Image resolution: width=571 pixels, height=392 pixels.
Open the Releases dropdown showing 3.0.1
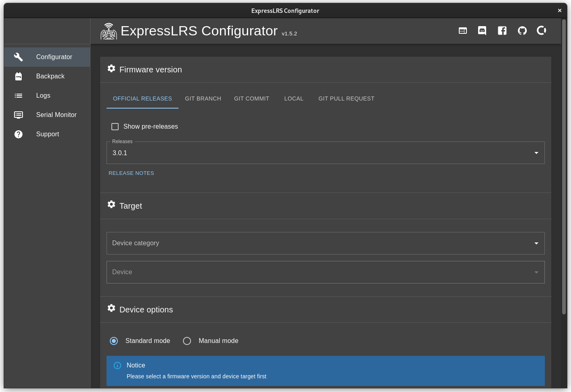(326, 153)
